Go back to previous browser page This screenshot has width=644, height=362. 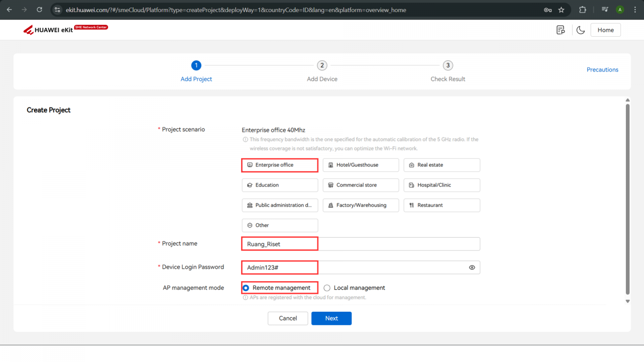tap(9, 10)
